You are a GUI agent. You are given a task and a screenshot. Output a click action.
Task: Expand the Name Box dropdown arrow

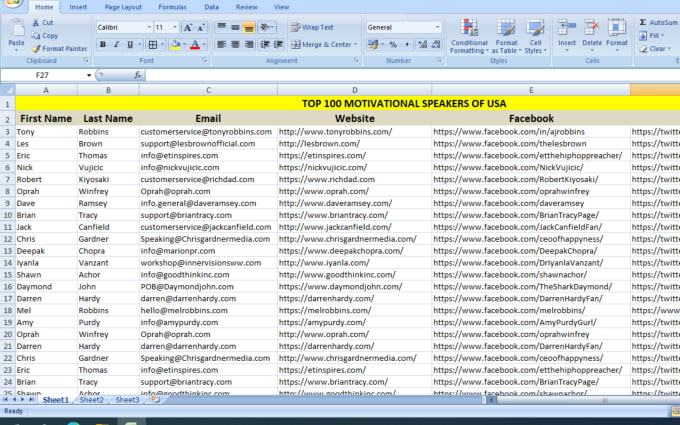pyautogui.click(x=89, y=75)
